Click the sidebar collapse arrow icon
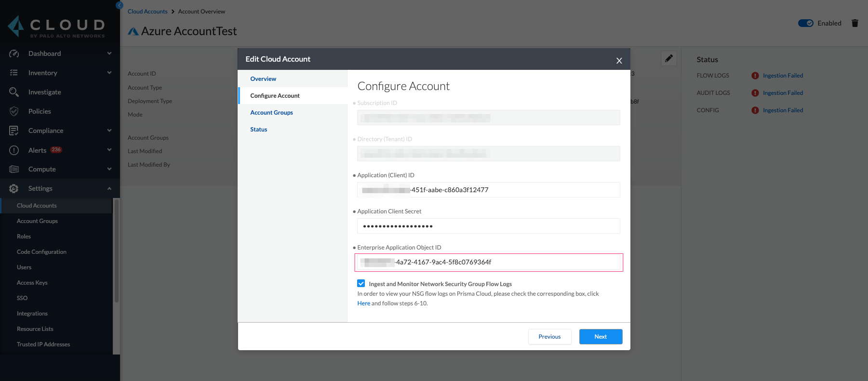 (x=120, y=5)
